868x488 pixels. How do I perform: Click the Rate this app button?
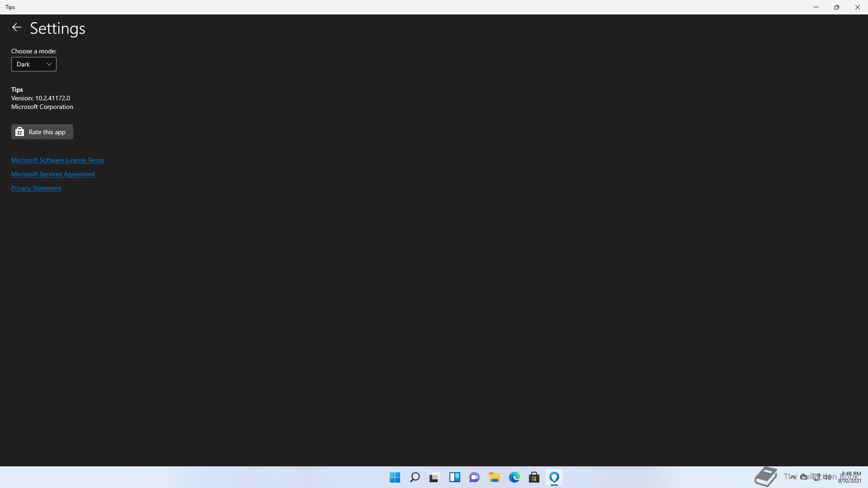coord(42,132)
